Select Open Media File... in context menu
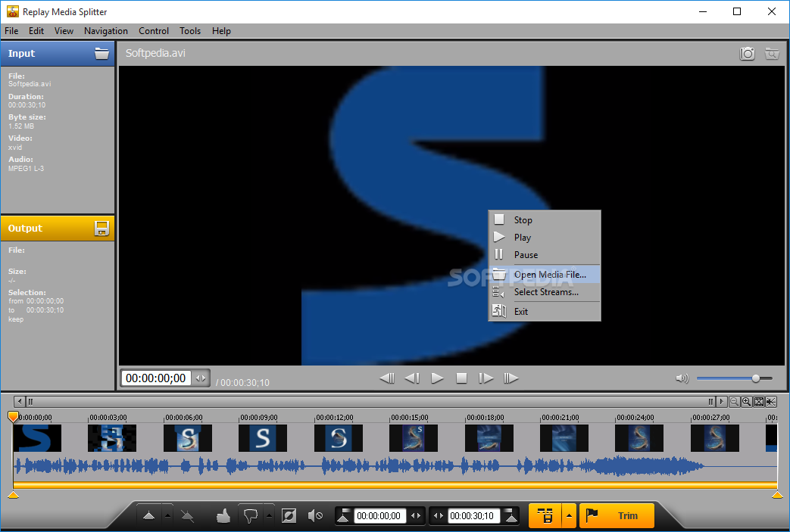The height and width of the screenshot is (532, 790). pos(545,274)
